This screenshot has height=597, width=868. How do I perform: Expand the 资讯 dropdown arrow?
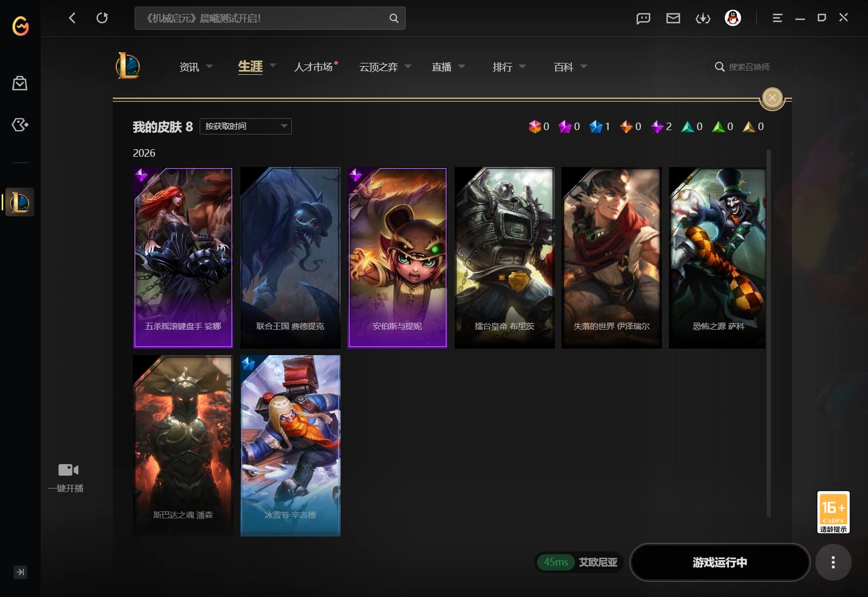[209, 66]
